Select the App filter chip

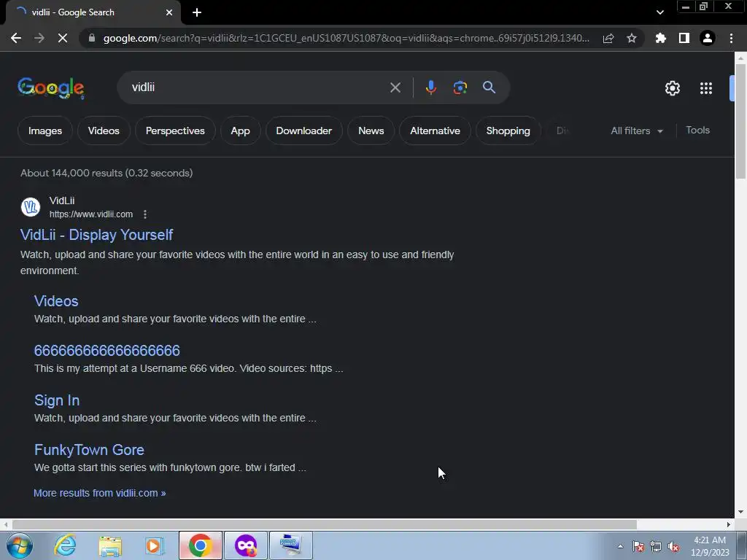click(240, 131)
